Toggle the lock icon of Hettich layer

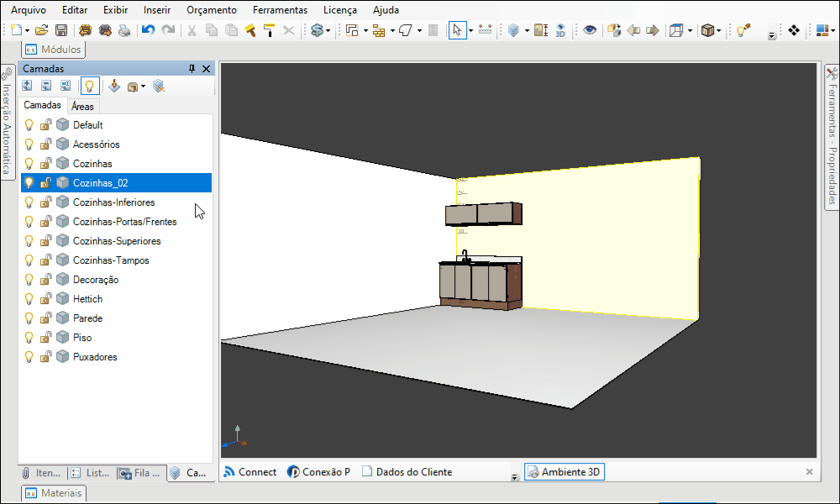coord(46,298)
